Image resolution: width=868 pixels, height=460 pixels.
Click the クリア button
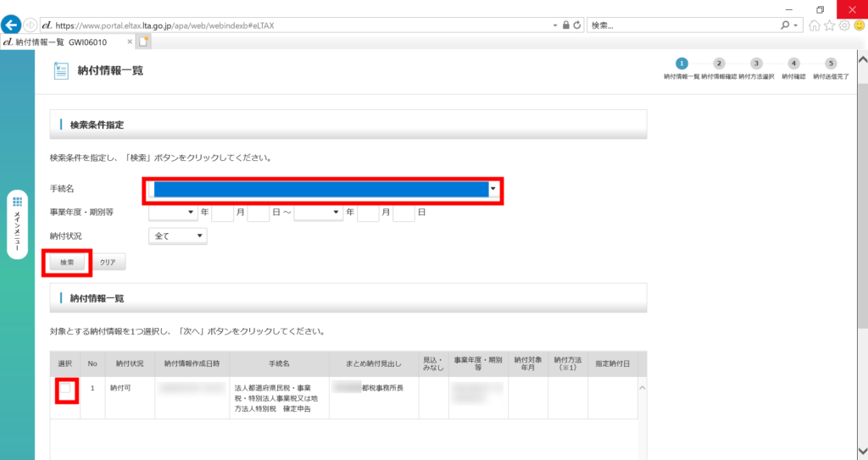click(108, 263)
